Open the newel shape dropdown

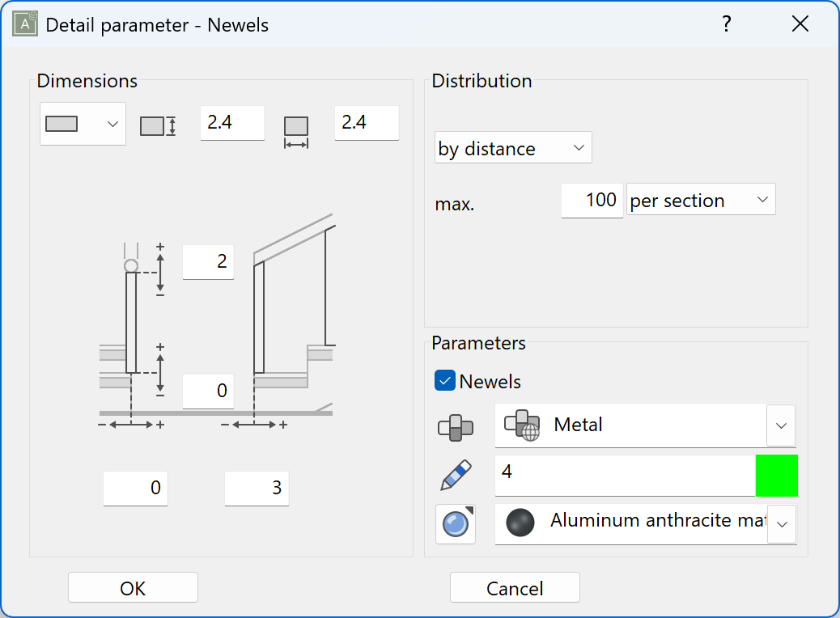coord(113,124)
